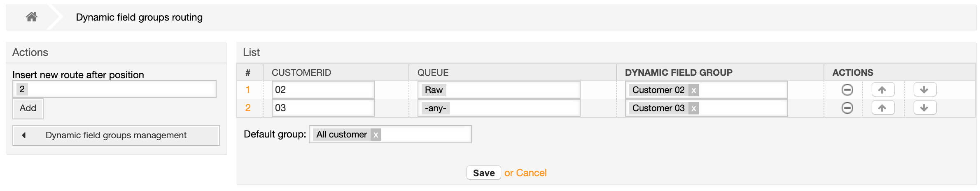The image size is (980, 191).
Task: Open the insert position dropdown
Action: [114, 89]
